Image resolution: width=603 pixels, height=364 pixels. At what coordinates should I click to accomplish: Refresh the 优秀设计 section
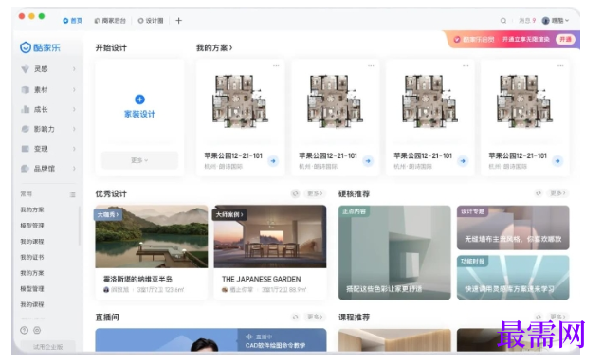pos(296,193)
